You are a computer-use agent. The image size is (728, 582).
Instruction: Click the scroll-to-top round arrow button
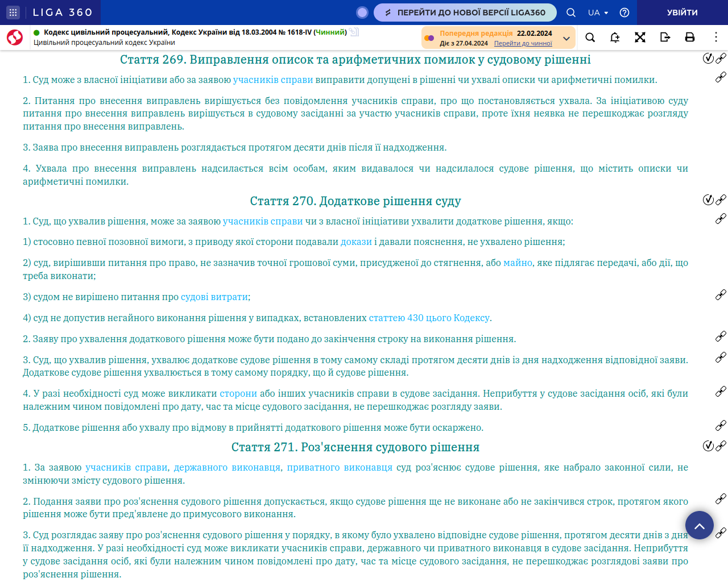(x=700, y=525)
